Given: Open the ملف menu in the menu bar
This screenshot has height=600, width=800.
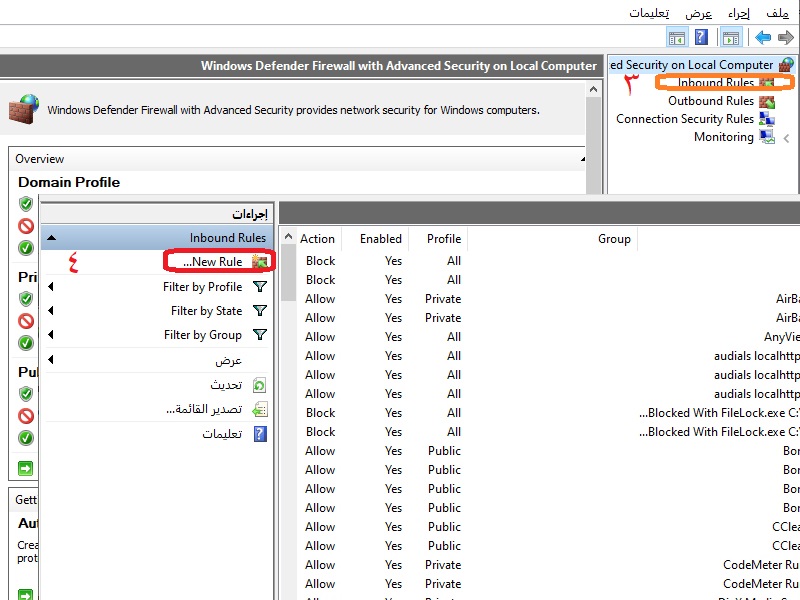Looking at the screenshot, I should pos(778,13).
